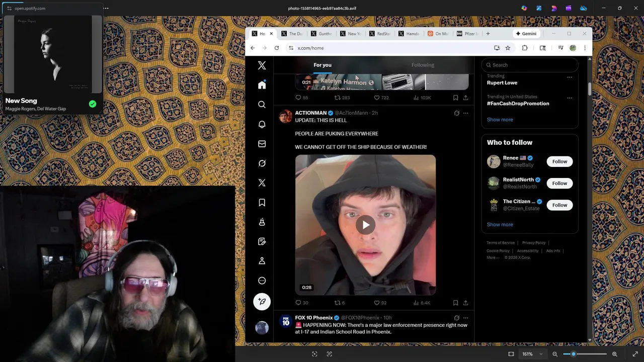
Task: Switch to For you tab
Action: 323,65
